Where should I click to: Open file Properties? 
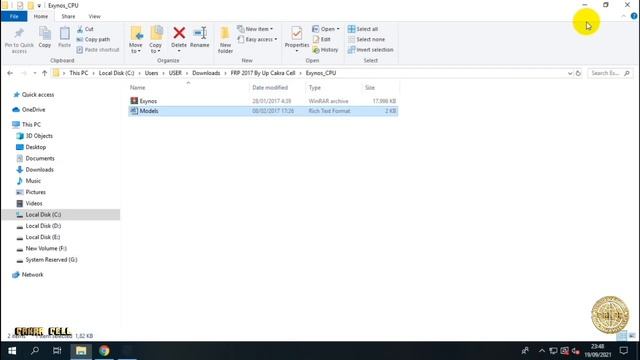[297, 39]
